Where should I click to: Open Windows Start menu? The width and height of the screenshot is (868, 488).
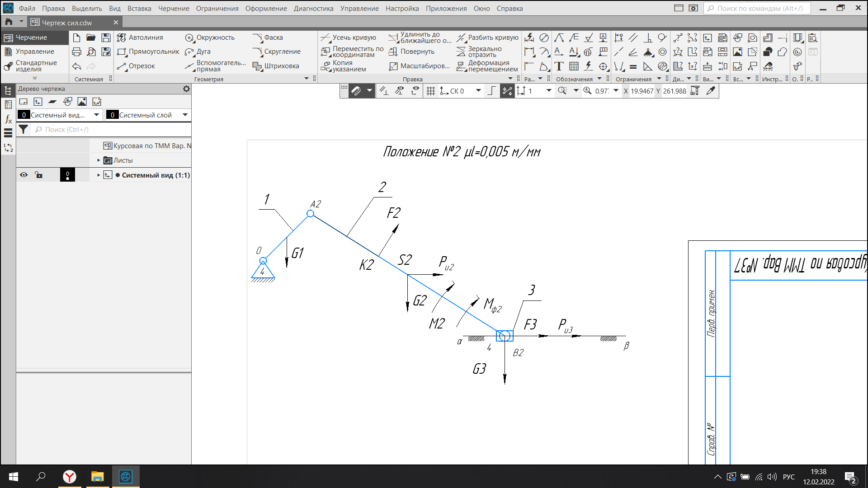[14, 476]
